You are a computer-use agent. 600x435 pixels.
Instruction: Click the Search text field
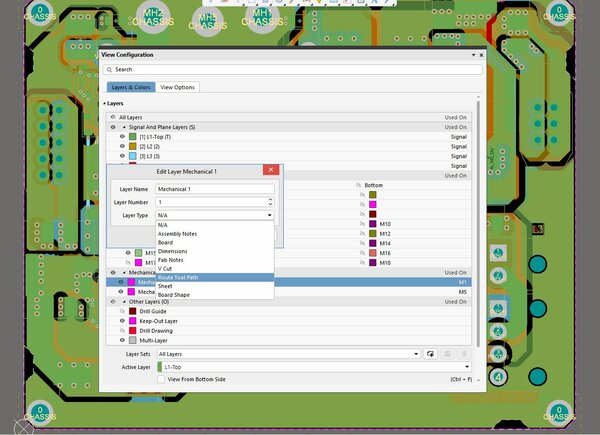293,70
